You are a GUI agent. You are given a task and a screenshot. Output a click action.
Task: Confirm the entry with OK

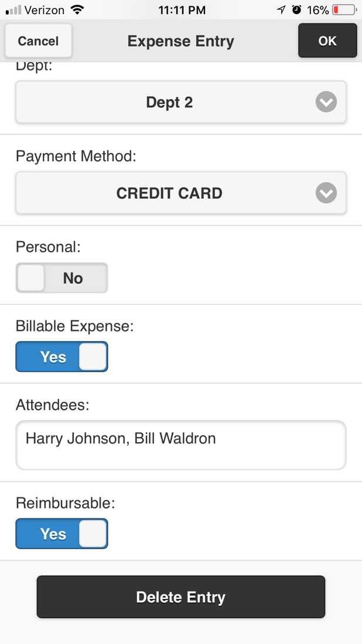(x=327, y=40)
